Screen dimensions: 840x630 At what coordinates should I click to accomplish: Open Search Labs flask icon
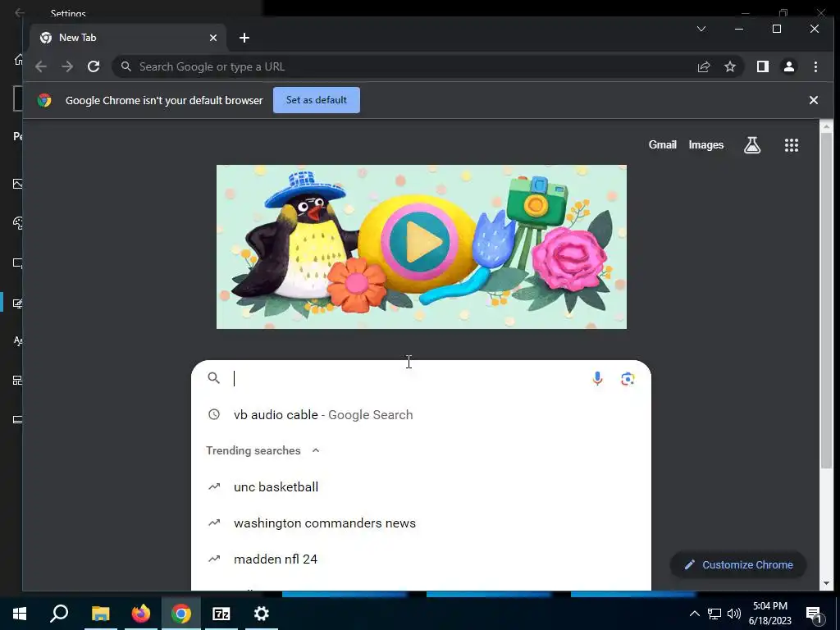(752, 144)
